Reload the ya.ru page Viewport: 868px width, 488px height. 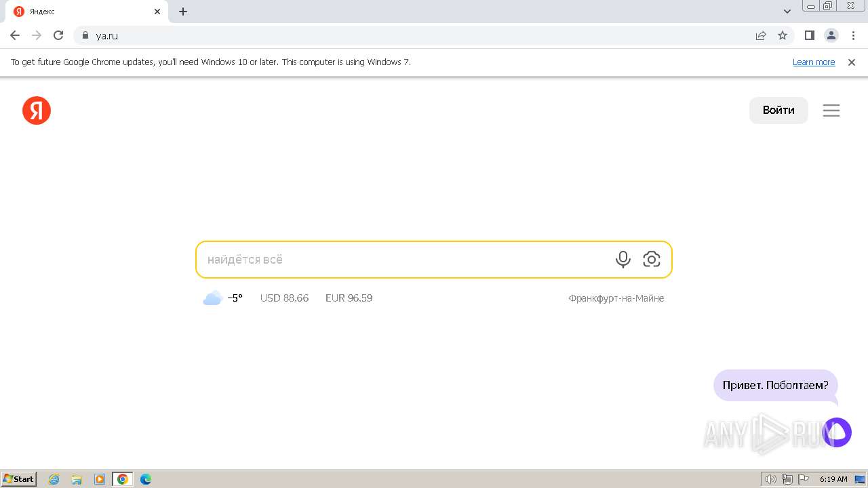click(x=58, y=35)
